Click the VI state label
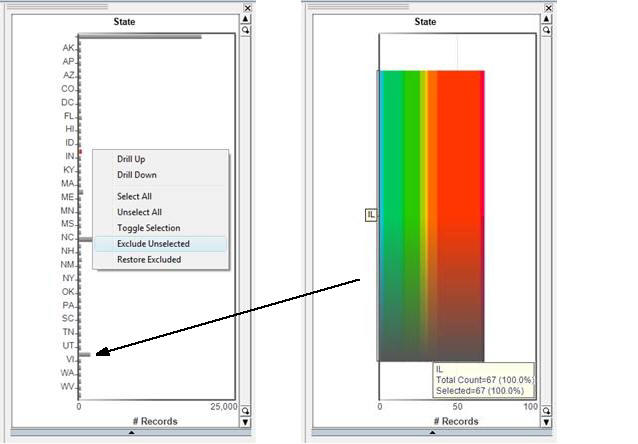The height and width of the screenshot is (444, 638). (x=71, y=359)
